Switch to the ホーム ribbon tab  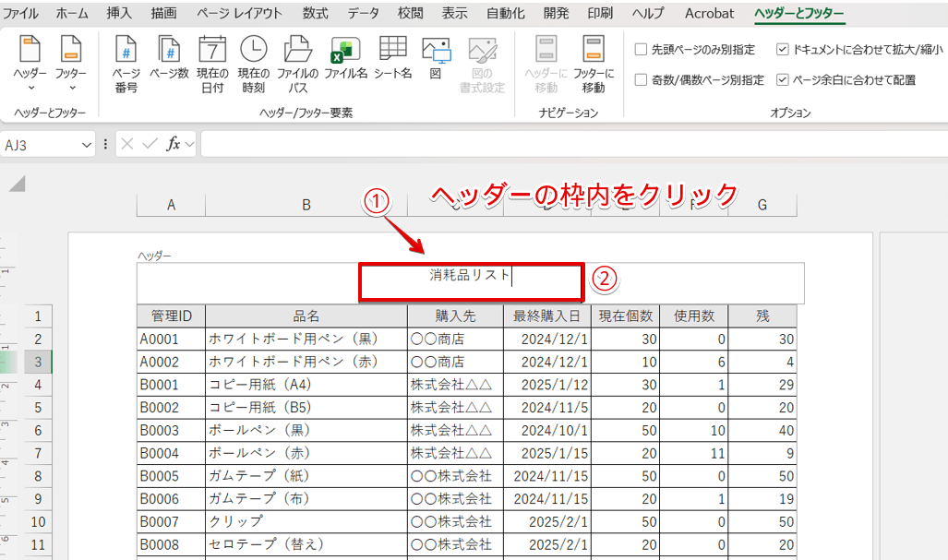coord(70,13)
